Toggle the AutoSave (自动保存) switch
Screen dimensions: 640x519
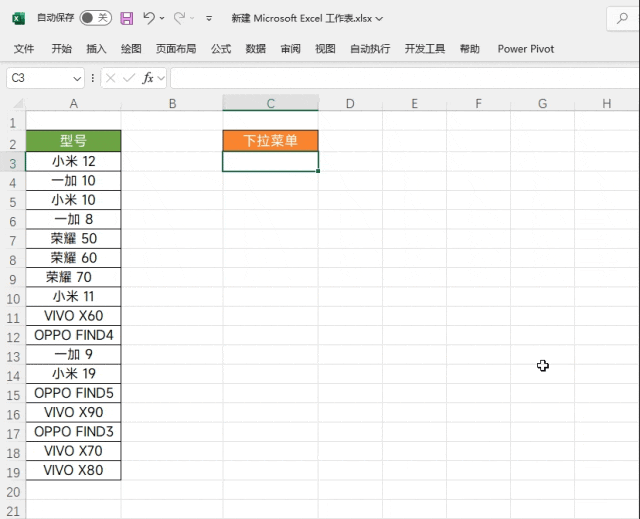click(x=96, y=18)
